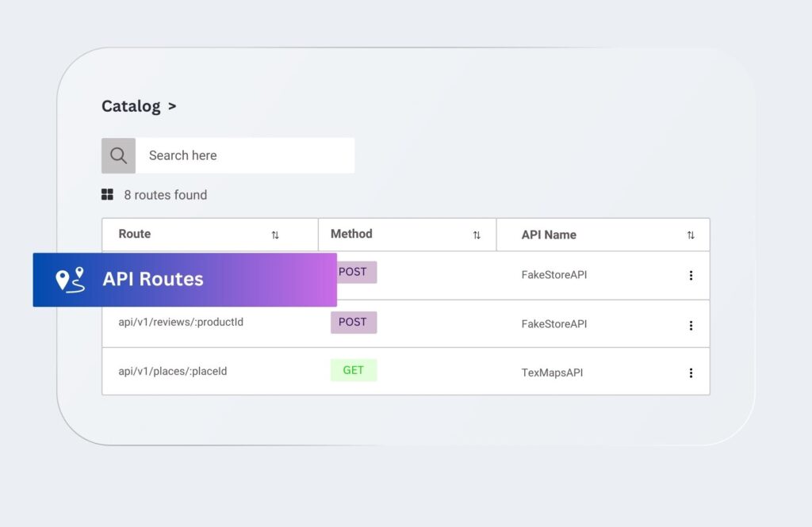
Task: Click the POST badge in first row
Action: click(357, 273)
